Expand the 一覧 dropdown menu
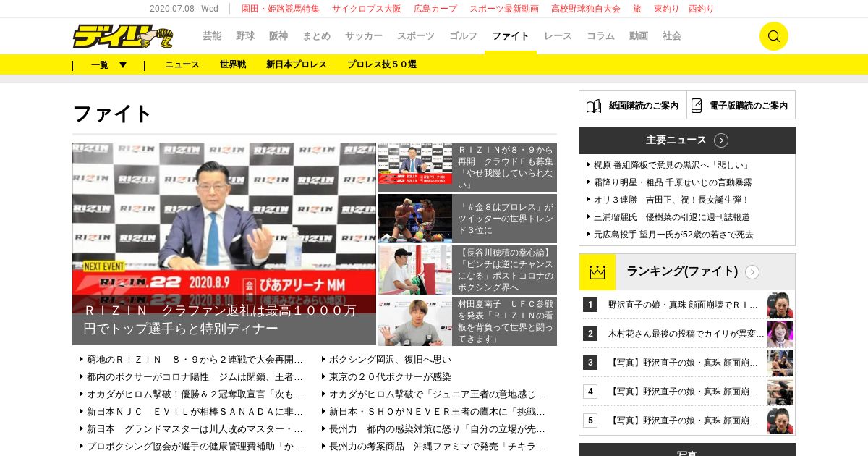Screen dimensions: 868x456 [x=109, y=64]
